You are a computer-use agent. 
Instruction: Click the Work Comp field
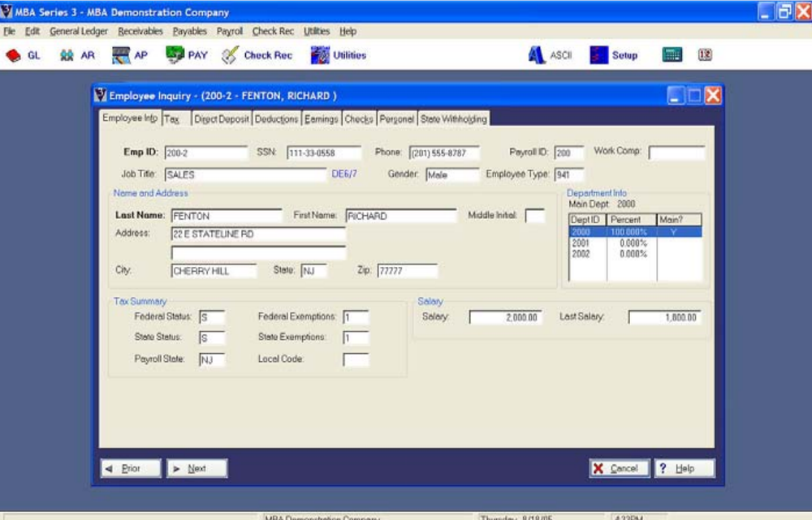click(x=676, y=153)
